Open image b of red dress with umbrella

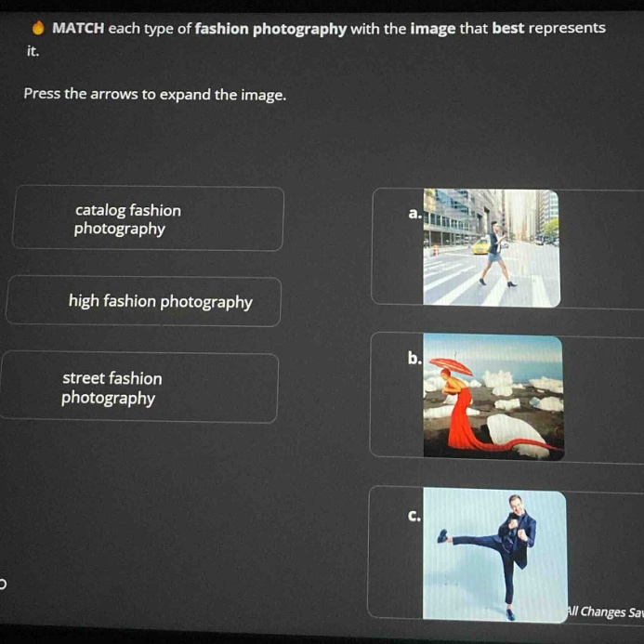pyautogui.click(x=493, y=396)
